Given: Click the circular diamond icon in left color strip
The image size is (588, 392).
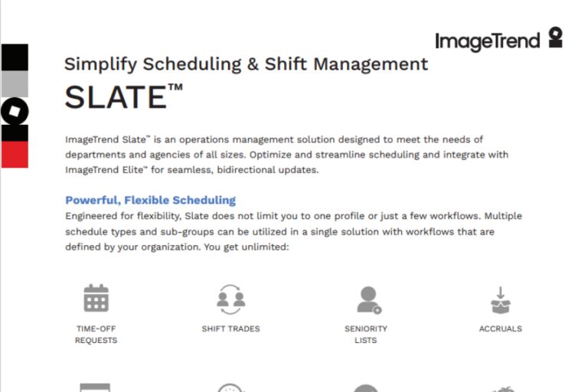Looking at the screenshot, I should coord(15,111).
